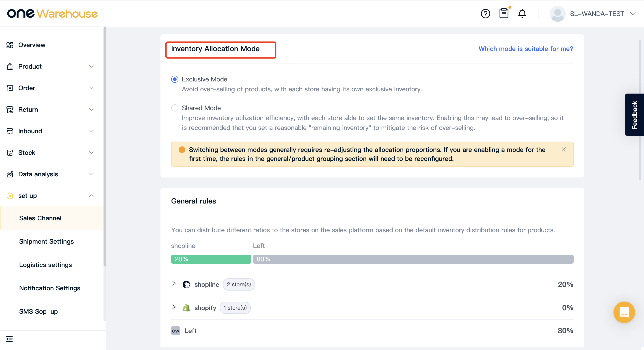The width and height of the screenshot is (644, 350).
Task: Click the Product bag icon
Action: tap(10, 67)
